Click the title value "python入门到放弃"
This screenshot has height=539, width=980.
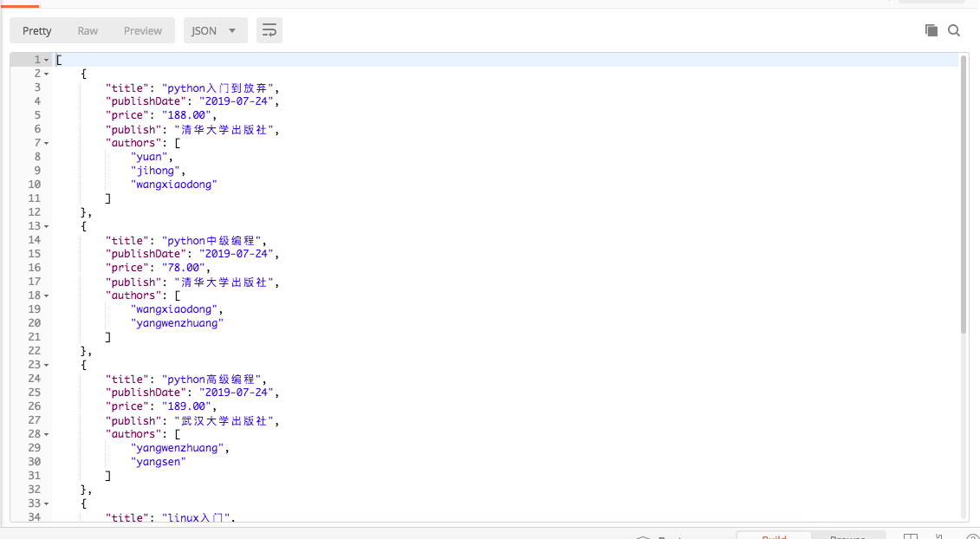pyautogui.click(x=217, y=88)
